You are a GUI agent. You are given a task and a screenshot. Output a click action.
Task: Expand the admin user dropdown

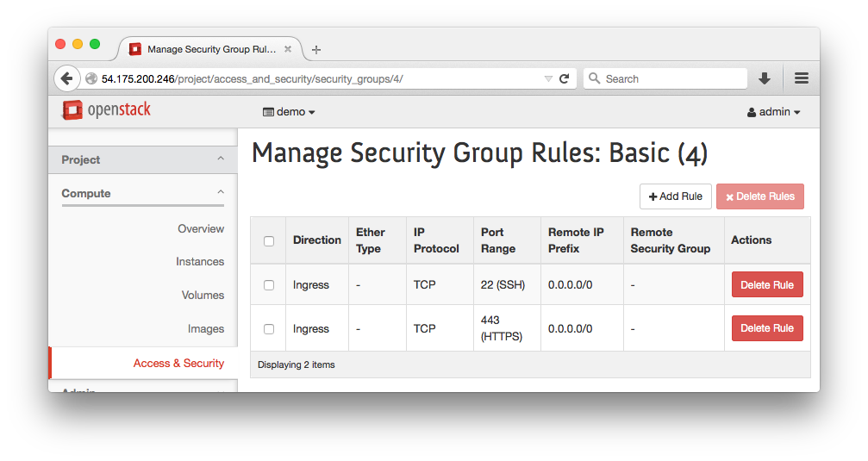click(x=773, y=112)
